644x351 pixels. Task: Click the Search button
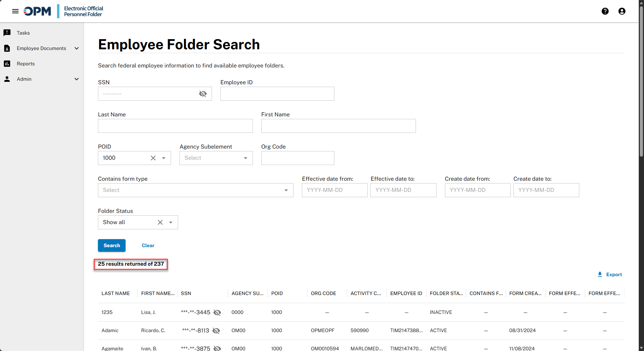click(x=112, y=245)
